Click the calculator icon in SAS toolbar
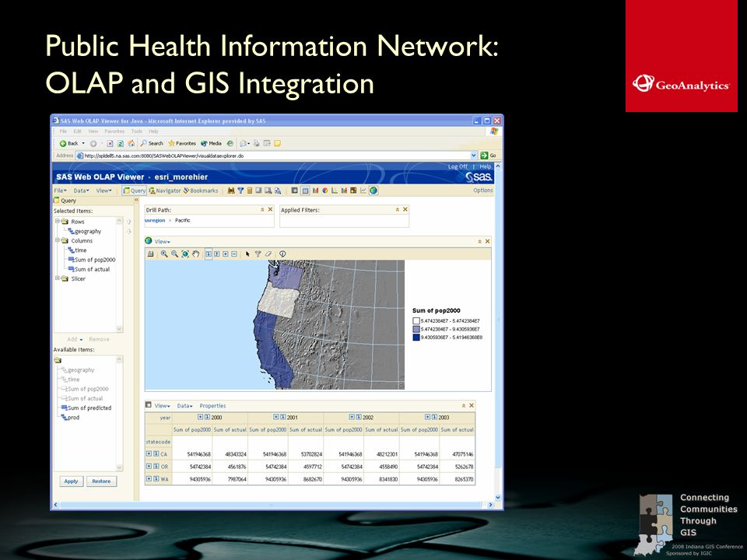The image size is (747, 560). 249,191
